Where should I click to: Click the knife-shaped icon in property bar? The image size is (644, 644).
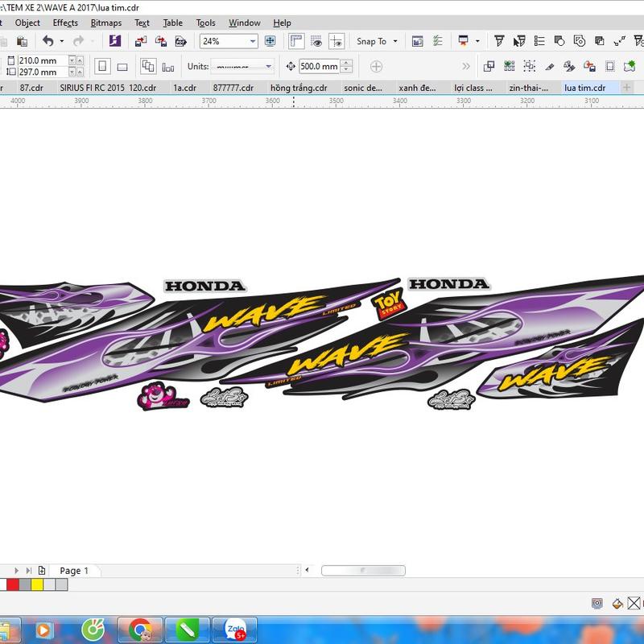[x=550, y=66]
